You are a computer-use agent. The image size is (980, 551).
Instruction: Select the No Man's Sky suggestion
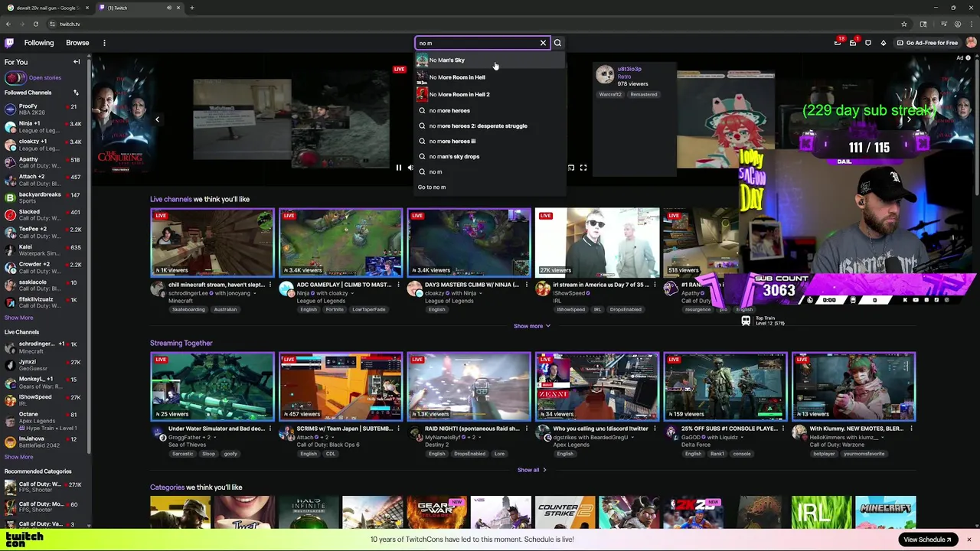pos(490,60)
